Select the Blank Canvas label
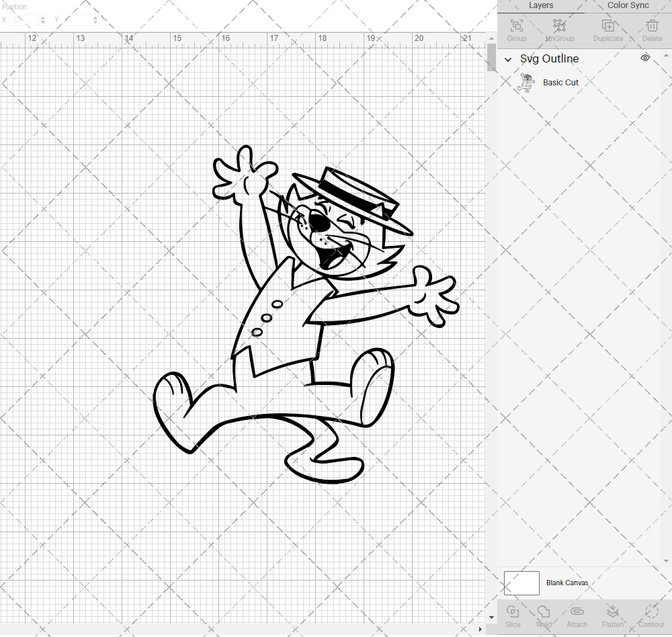This screenshot has width=672, height=637. click(x=567, y=583)
